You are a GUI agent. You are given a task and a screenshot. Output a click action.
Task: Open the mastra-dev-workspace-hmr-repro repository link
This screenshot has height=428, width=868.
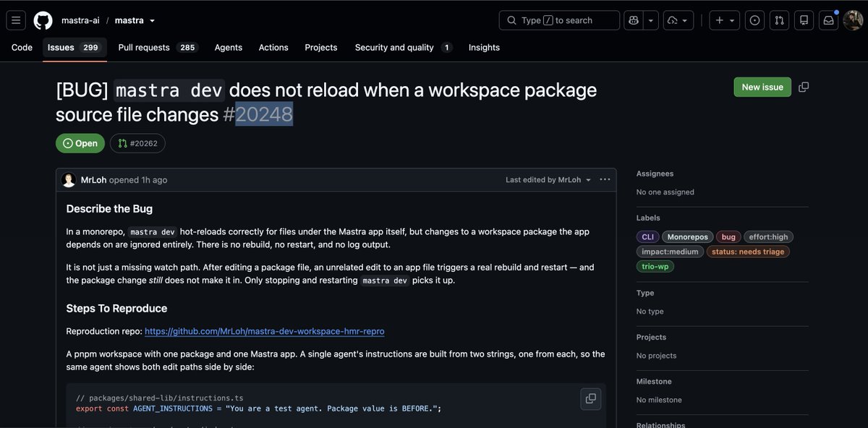pyautogui.click(x=265, y=331)
